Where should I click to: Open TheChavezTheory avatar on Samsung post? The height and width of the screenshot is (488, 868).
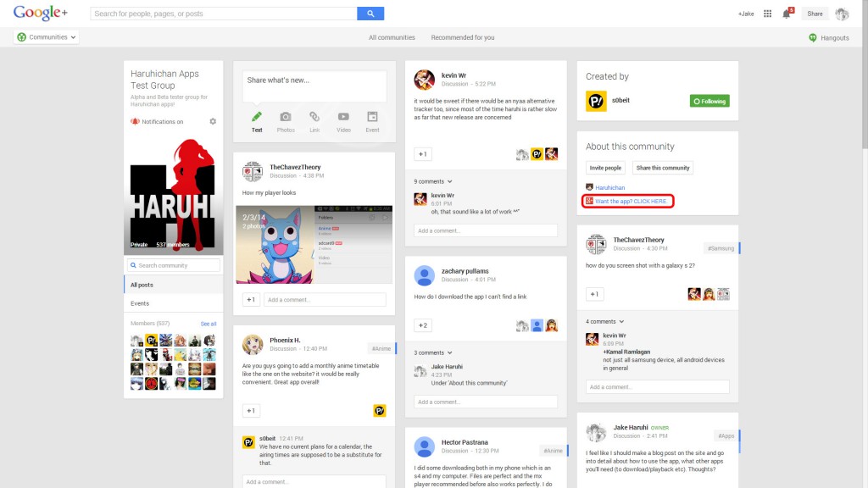pos(596,244)
